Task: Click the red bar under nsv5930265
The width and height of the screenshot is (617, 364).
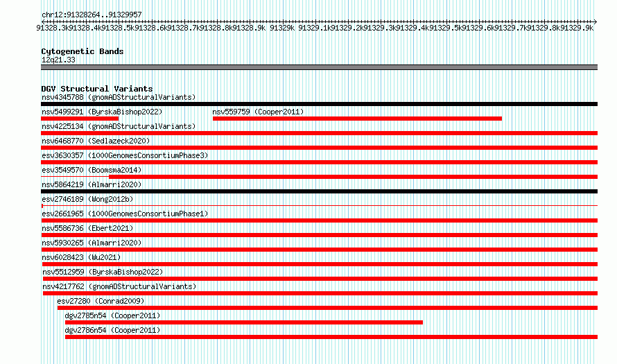Action: (x=319, y=250)
